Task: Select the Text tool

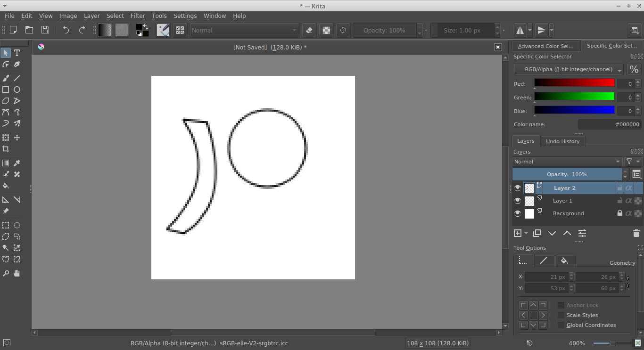Action: click(17, 53)
